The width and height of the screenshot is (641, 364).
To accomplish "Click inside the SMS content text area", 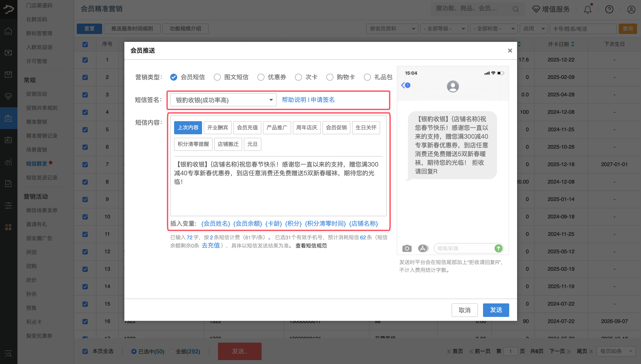I will 278,195.
